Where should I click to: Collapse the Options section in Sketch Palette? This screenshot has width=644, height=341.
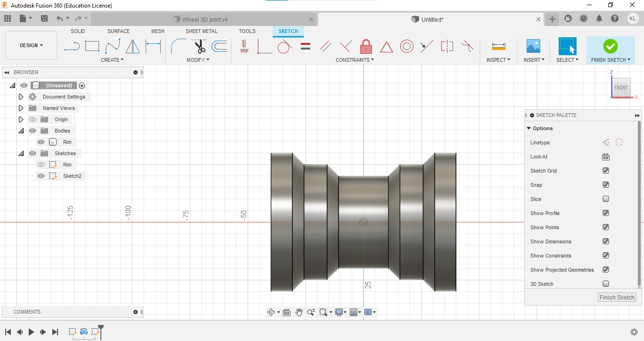click(529, 128)
